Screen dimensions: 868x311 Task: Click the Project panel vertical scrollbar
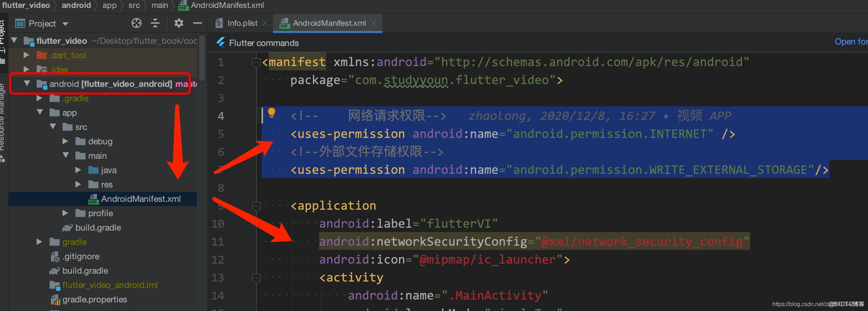[x=202, y=58]
